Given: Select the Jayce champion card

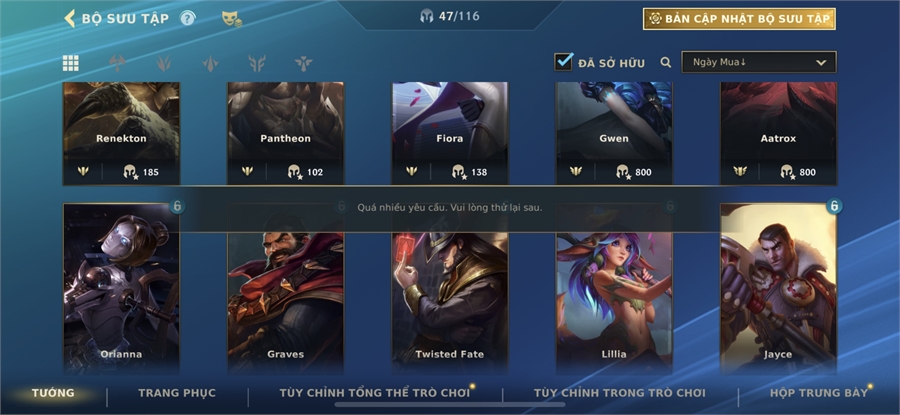Looking at the screenshot, I should 778,288.
